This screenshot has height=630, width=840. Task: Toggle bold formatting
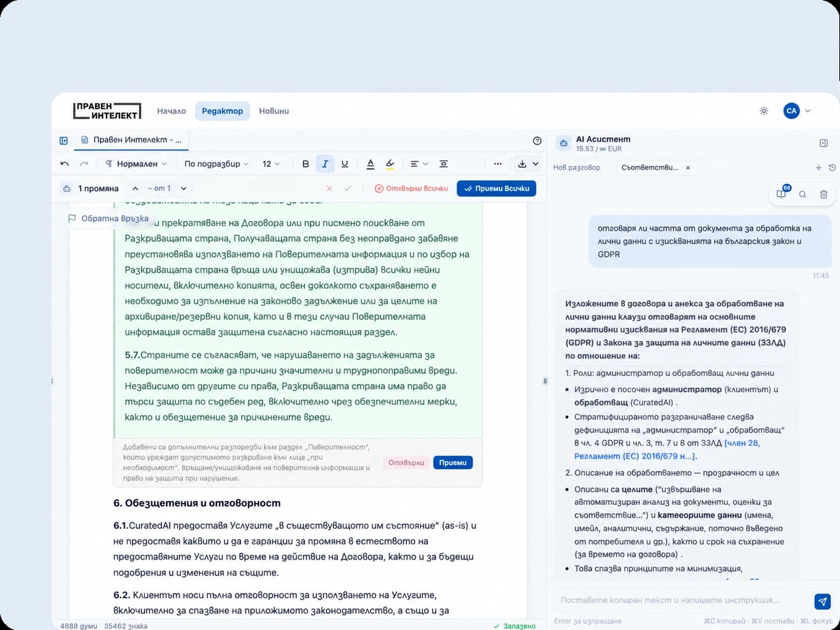(x=306, y=164)
